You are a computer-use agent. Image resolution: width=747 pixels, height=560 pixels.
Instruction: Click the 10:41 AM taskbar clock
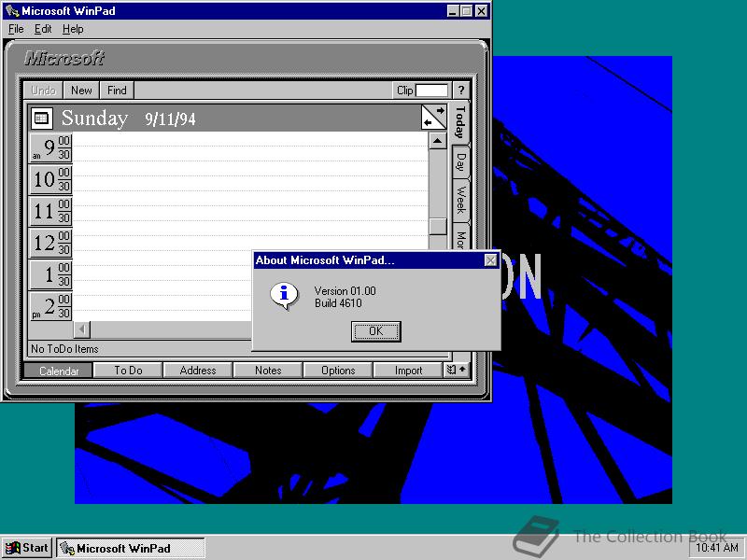[717, 548]
